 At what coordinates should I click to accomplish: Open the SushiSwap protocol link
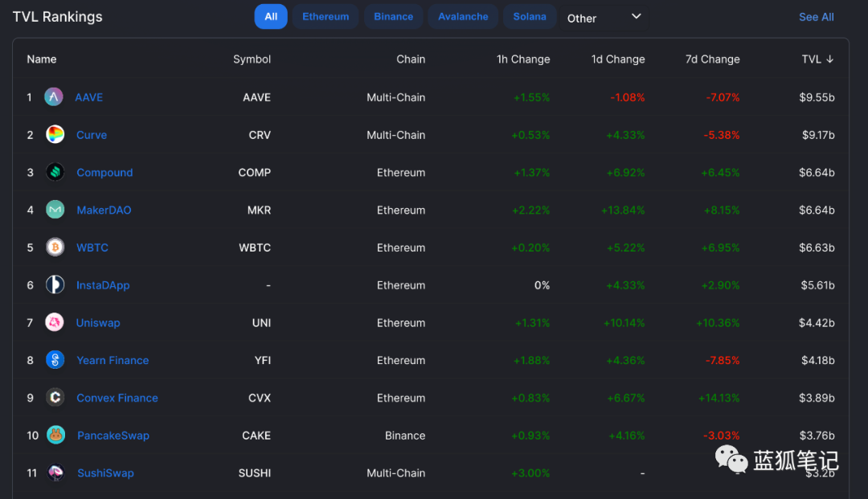[x=106, y=473]
